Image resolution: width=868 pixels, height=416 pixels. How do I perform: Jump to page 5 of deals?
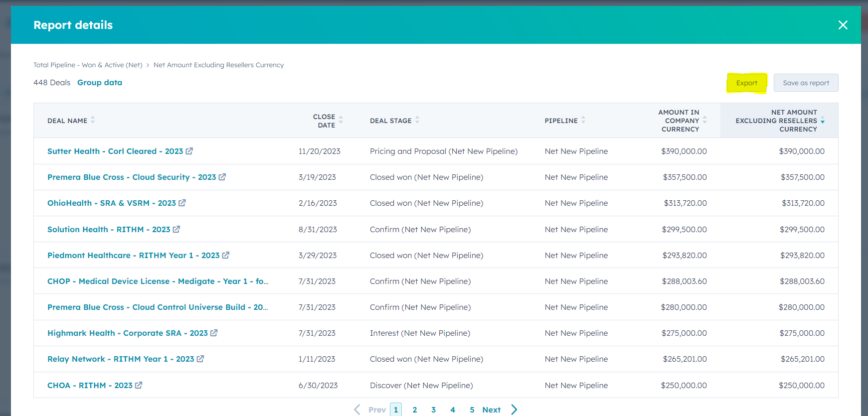[472, 410]
